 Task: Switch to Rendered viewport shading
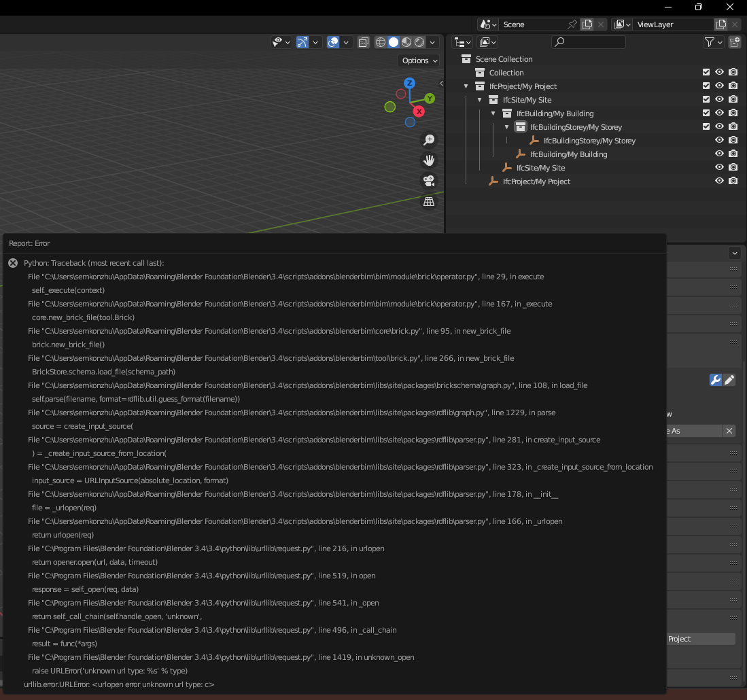[x=419, y=42]
